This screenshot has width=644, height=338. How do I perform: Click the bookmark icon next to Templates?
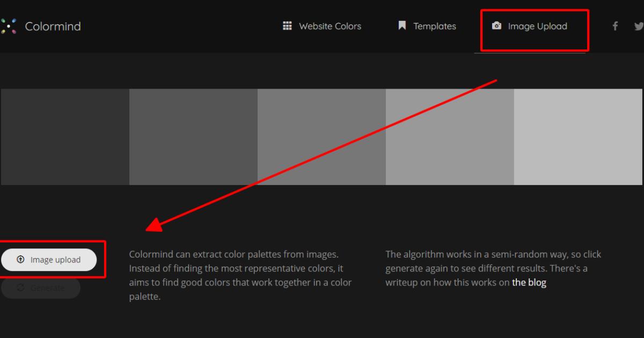pos(402,26)
